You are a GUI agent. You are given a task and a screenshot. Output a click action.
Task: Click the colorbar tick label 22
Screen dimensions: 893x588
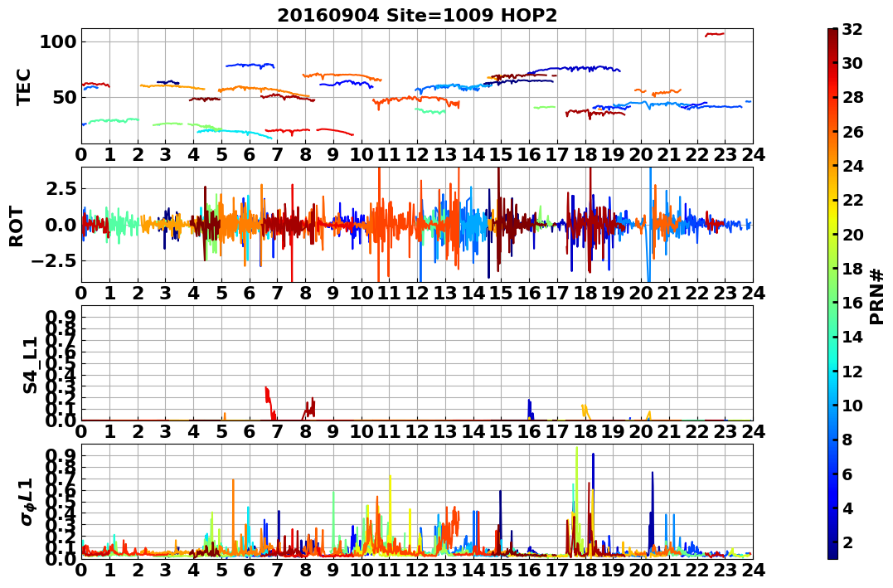click(852, 200)
